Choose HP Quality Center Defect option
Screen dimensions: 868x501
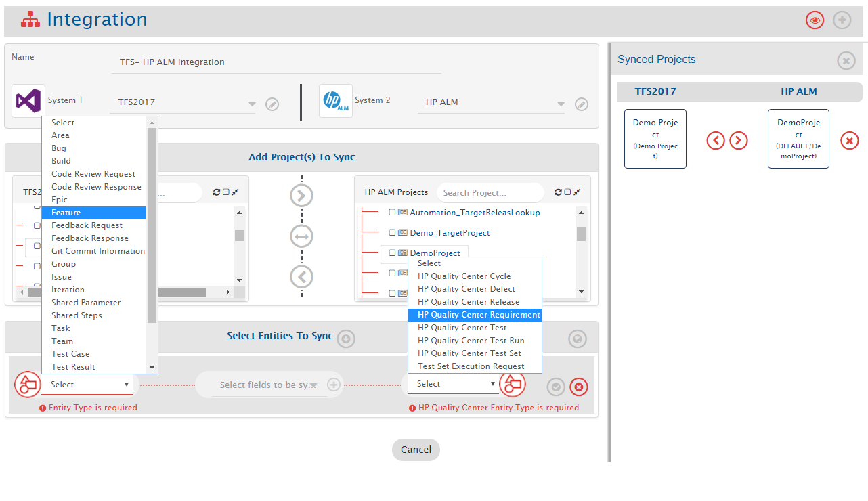point(466,289)
